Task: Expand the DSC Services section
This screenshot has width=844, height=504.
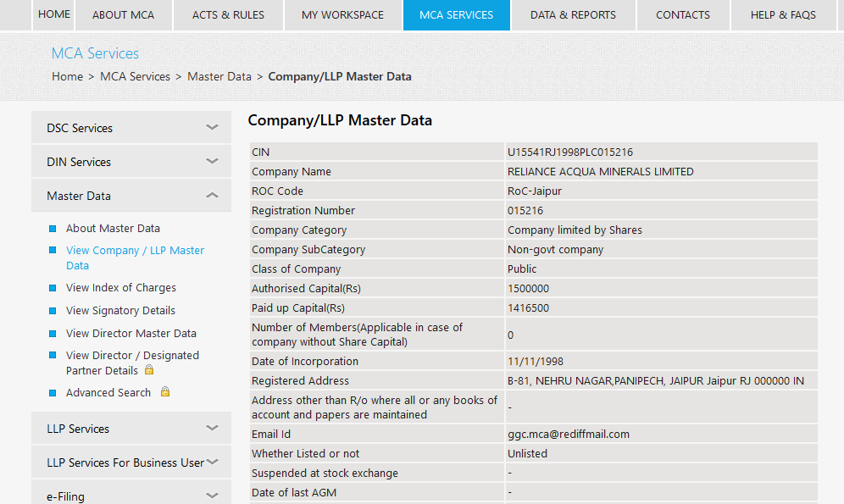Action: click(131, 127)
